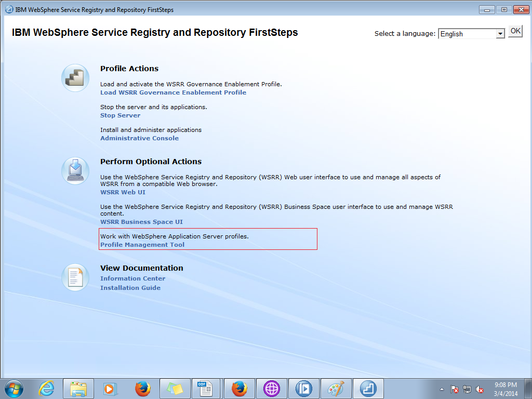Open Windows Media Player taskbar icon
Screen dimensions: 532x399
(x=110, y=389)
